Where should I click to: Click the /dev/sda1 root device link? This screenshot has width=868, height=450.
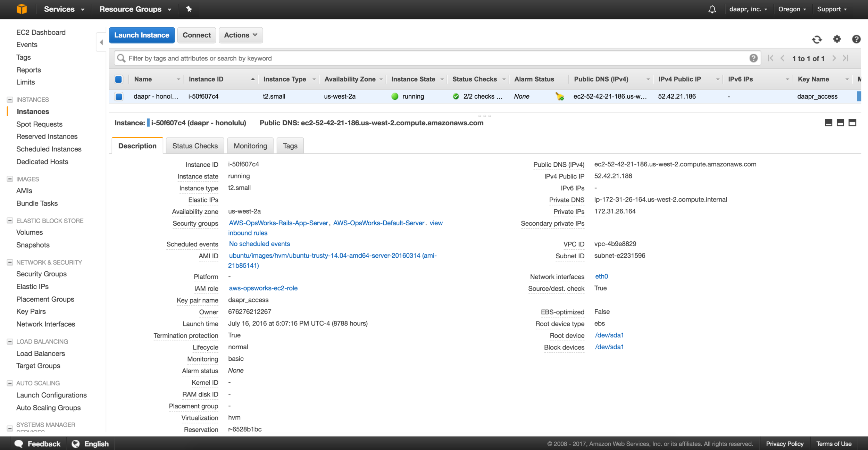pyautogui.click(x=609, y=335)
